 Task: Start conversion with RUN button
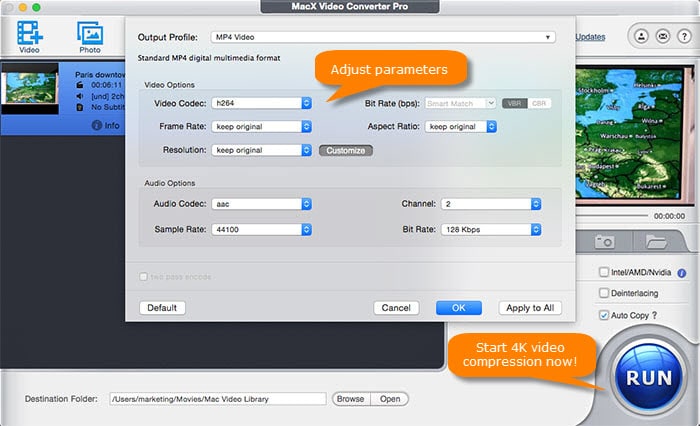tap(648, 378)
